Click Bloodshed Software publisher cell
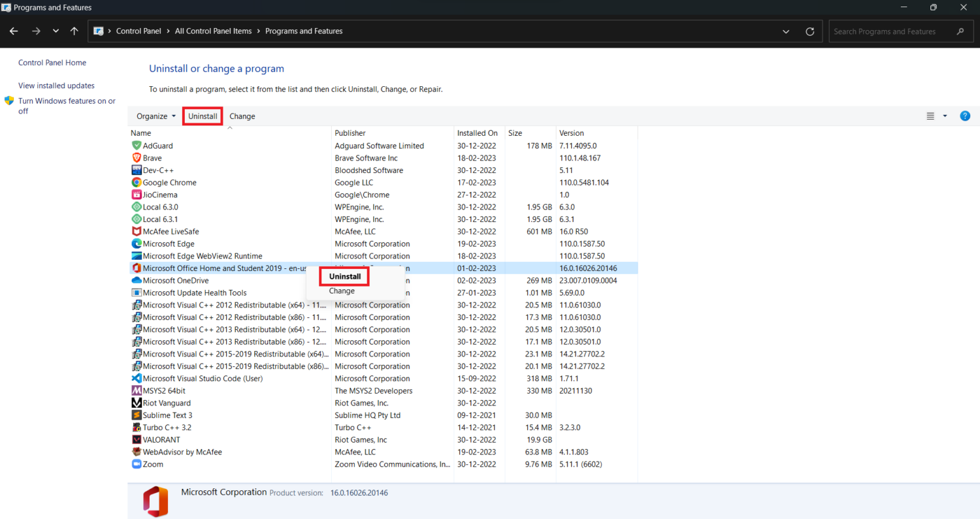This screenshot has height=519, width=980. pyautogui.click(x=369, y=170)
